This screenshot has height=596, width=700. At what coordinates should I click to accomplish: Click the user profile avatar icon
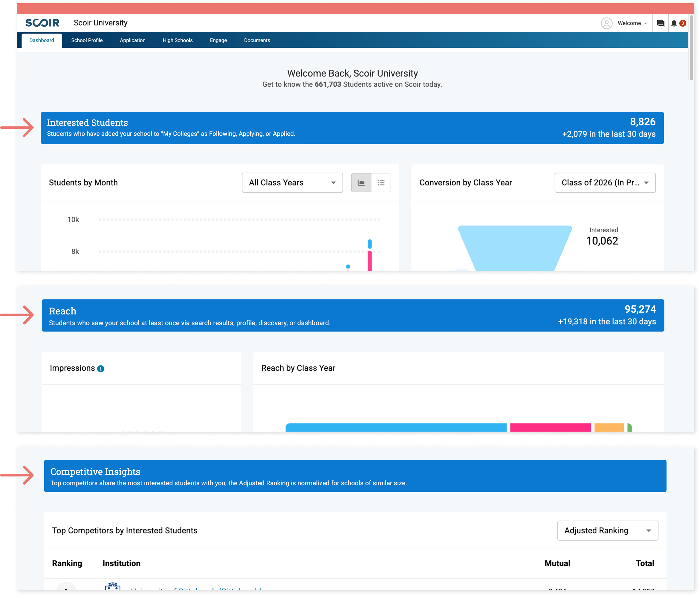pos(606,23)
